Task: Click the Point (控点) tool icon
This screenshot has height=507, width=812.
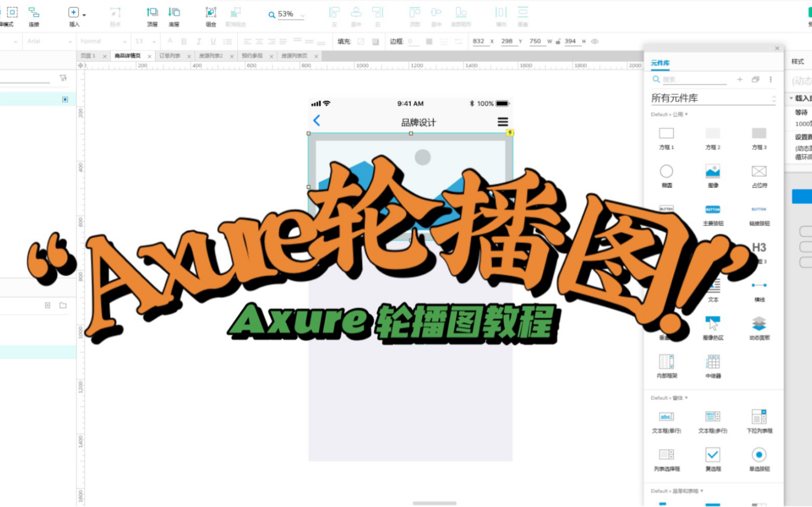Action: click(x=115, y=12)
